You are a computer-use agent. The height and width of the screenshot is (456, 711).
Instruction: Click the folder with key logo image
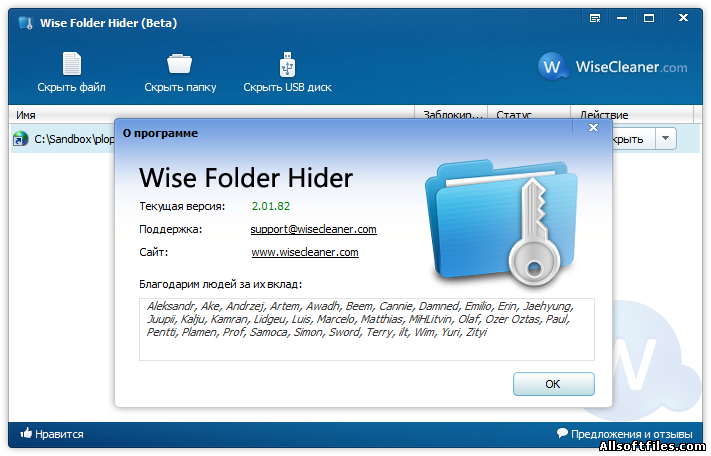click(x=501, y=223)
